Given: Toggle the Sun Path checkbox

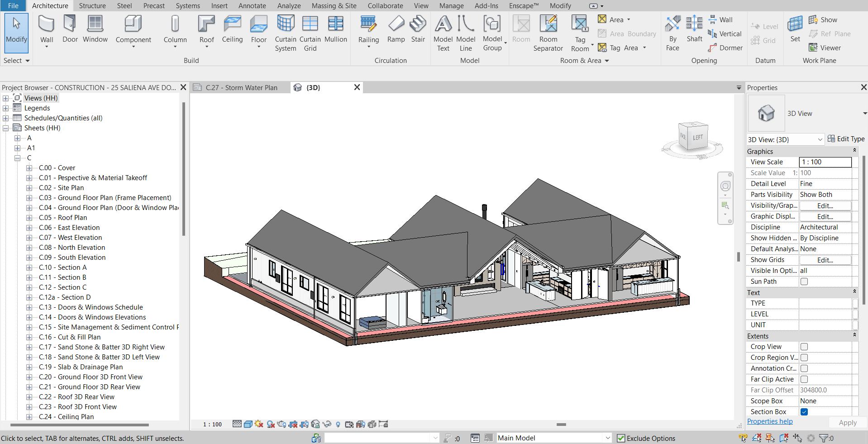Looking at the screenshot, I should pyautogui.click(x=804, y=282).
